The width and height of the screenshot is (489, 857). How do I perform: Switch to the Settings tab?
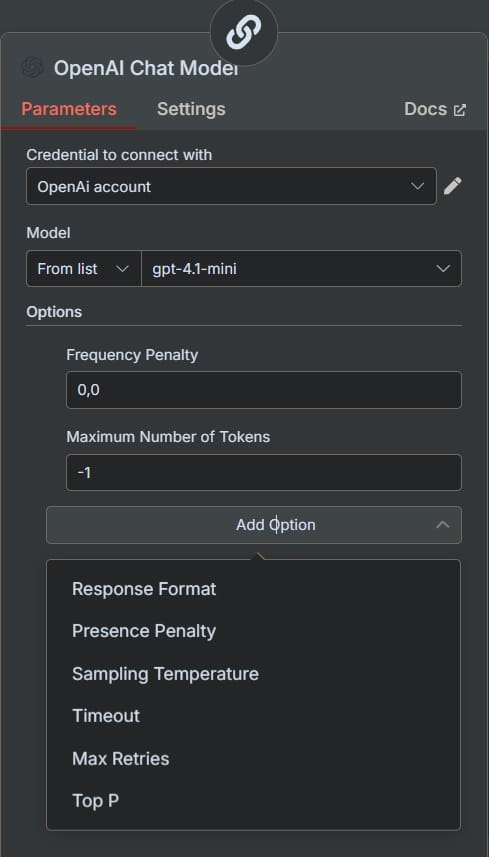191,109
